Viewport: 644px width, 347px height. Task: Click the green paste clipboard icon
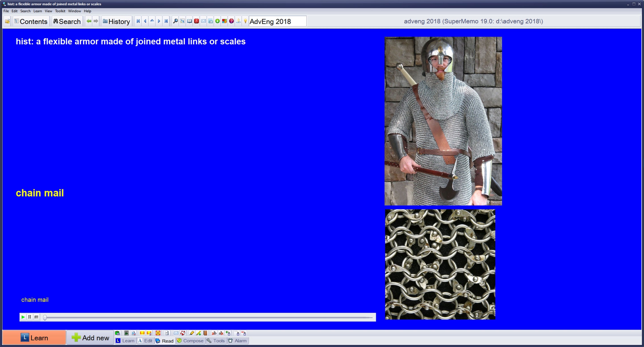(x=117, y=333)
